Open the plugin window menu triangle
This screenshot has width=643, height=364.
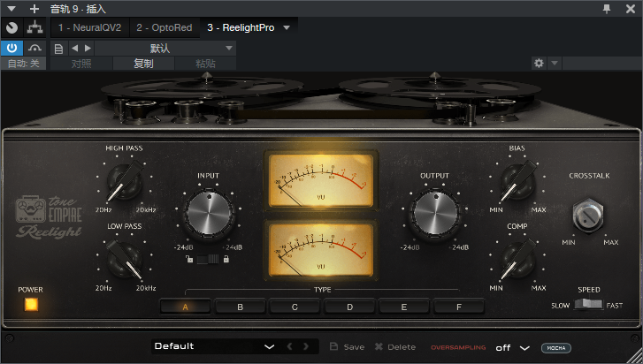click(11, 9)
